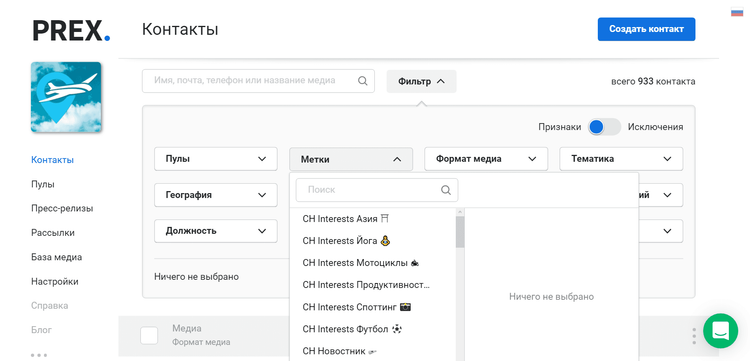This screenshot has height=361, width=750.
Task: Check the select-all contacts checkbox
Action: pyautogui.click(x=149, y=336)
